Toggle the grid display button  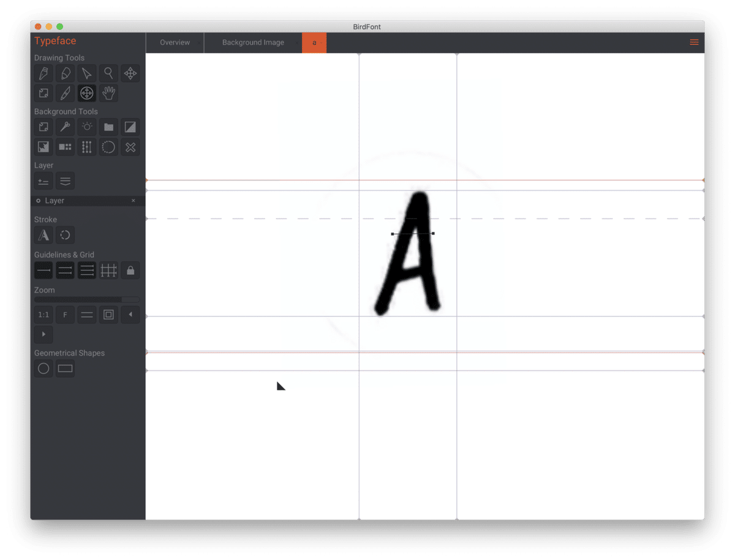(108, 271)
